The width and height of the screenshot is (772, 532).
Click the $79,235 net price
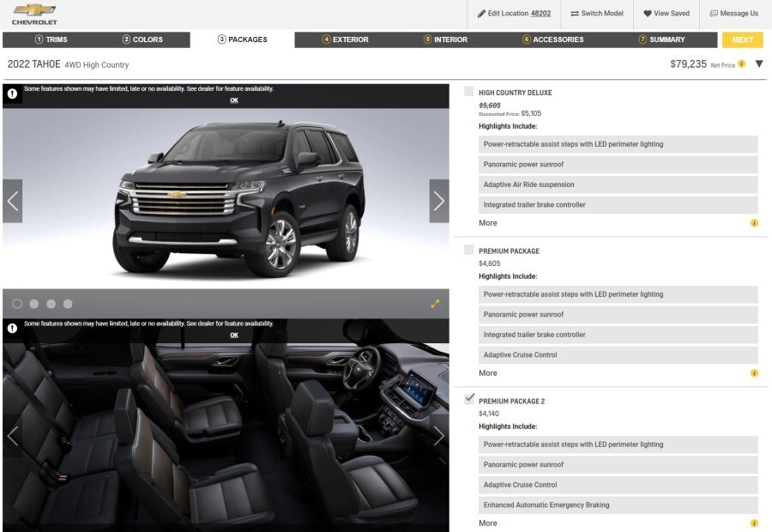tap(688, 64)
